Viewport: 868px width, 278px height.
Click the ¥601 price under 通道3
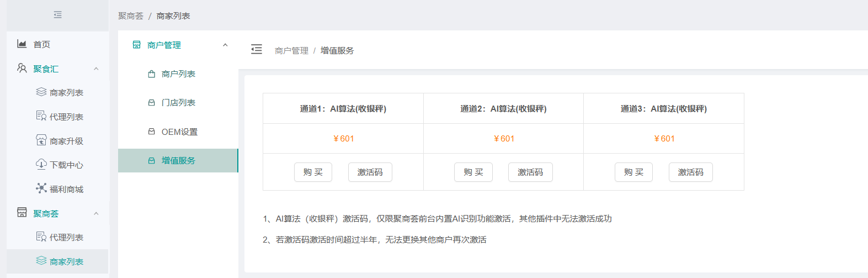click(664, 139)
